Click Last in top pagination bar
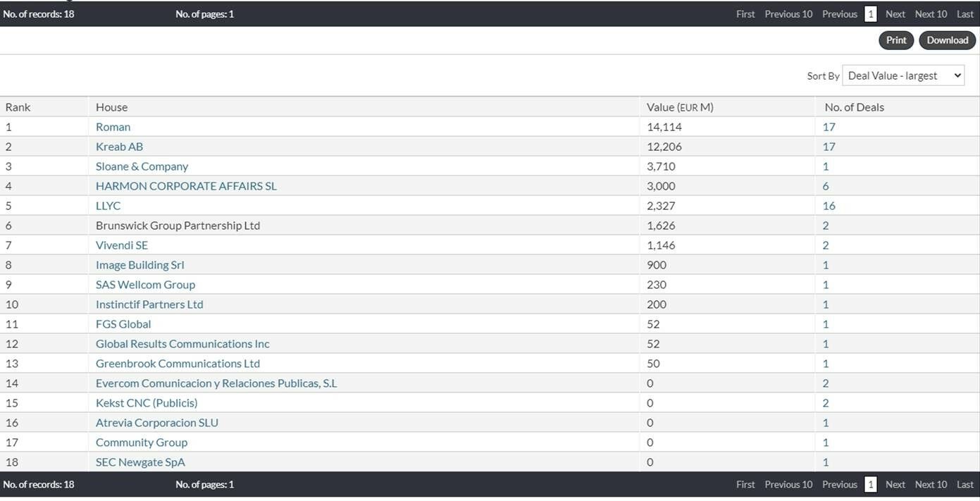980x501 pixels. click(x=965, y=14)
